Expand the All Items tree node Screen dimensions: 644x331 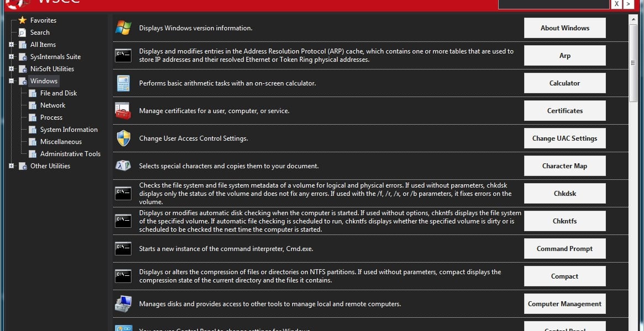point(11,45)
